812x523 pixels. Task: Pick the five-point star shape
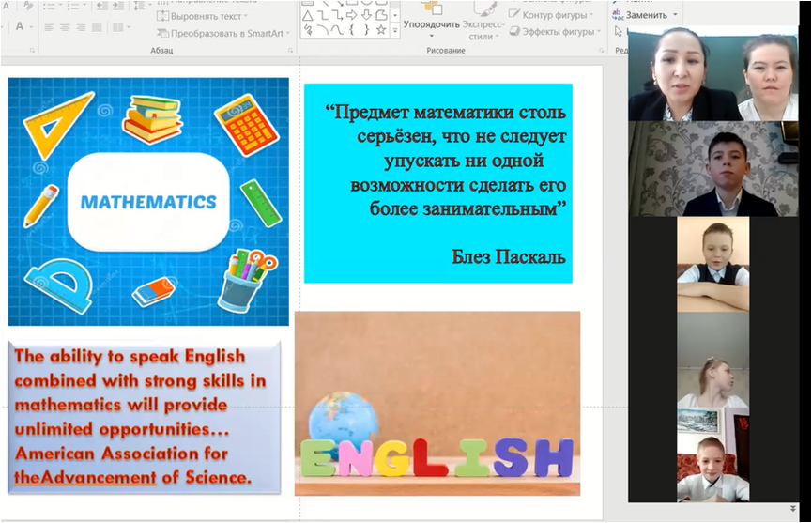pyautogui.click(x=380, y=30)
